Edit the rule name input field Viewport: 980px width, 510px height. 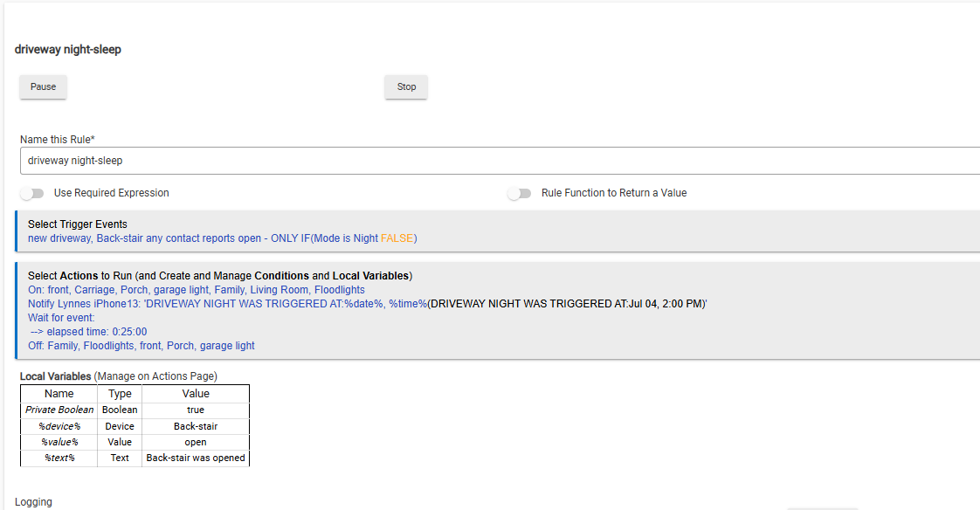[x=500, y=161]
